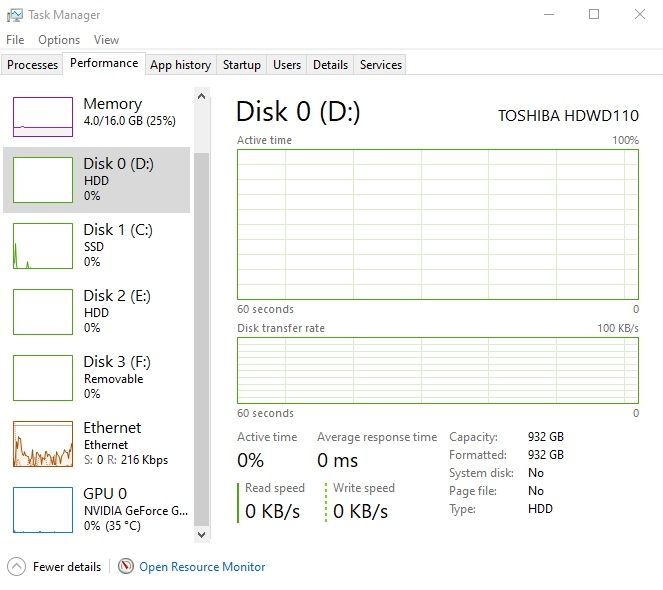663x590 pixels.
Task: Open the Options menu
Action: (x=59, y=40)
